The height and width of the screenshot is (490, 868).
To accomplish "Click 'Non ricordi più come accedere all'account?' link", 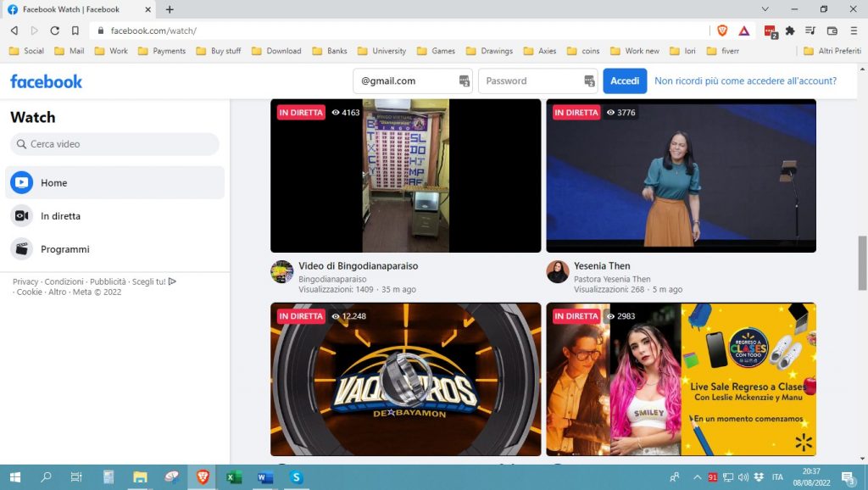I will (745, 81).
